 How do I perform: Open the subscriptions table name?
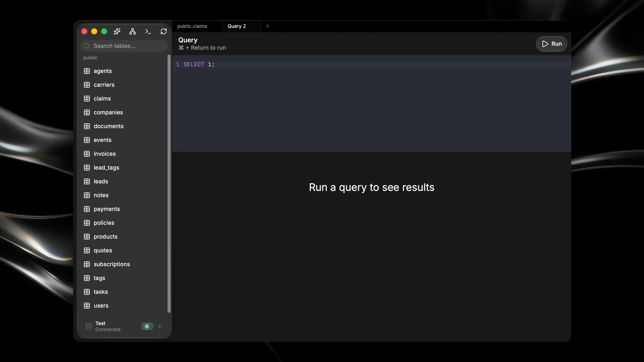(112, 264)
